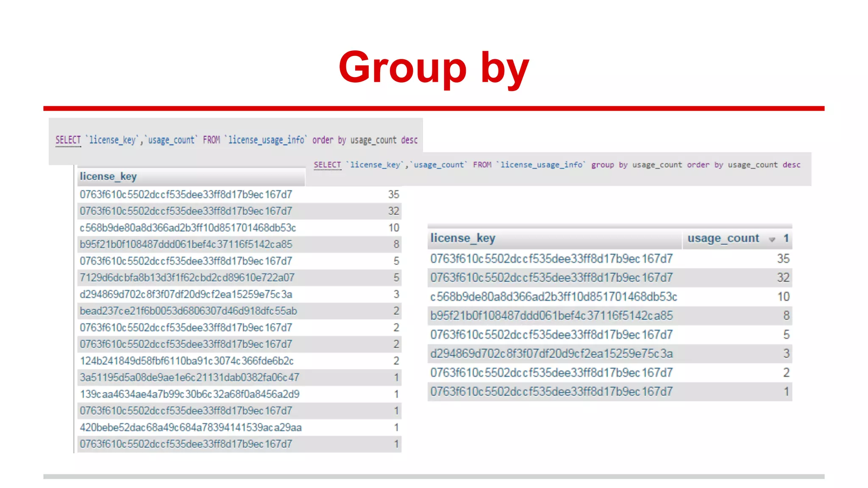Image resolution: width=868 pixels, height=488 pixels.
Task: Click the usage_count column header
Action: click(x=723, y=238)
